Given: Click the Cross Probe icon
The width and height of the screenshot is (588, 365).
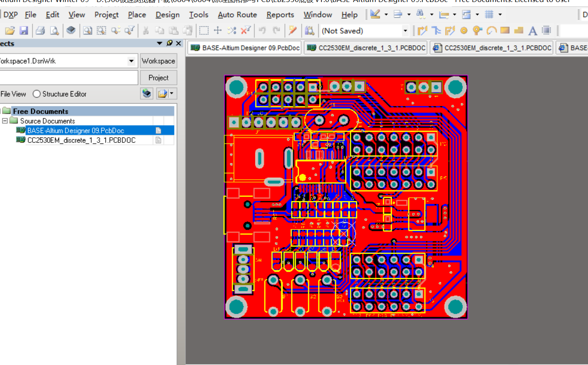Looking at the screenshot, I should [293, 30].
